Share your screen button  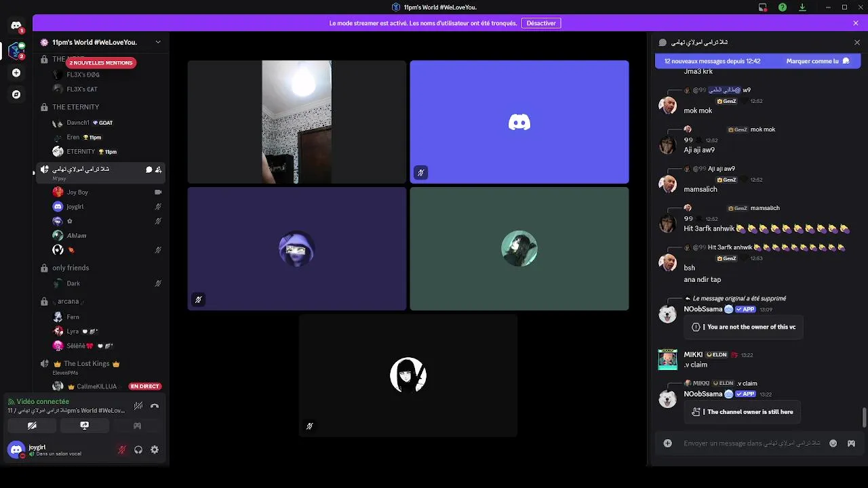[84, 426]
